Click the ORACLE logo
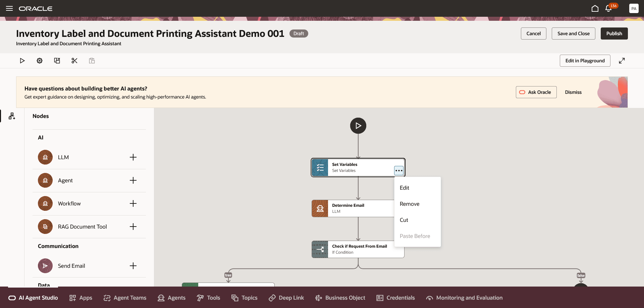 point(36,9)
